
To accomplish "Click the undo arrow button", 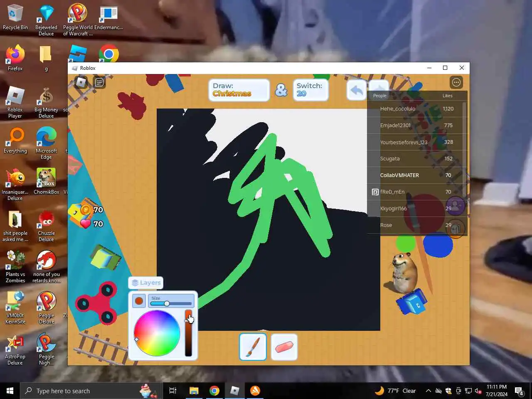I will pyautogui.click(x=357, y=90).
